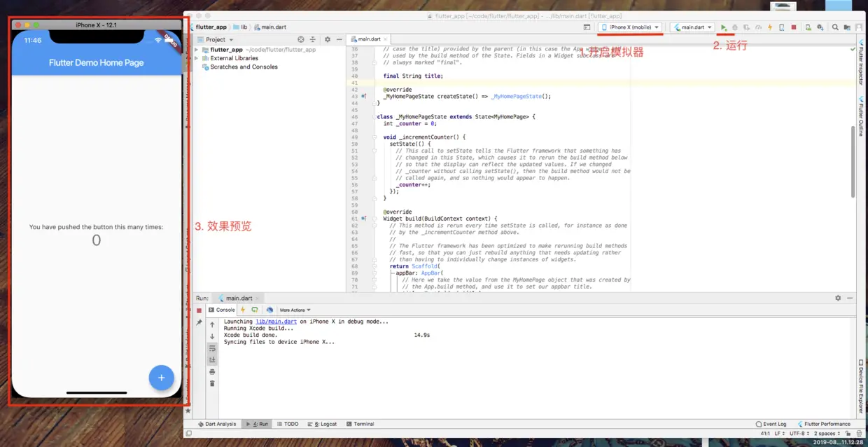
Task: Toggle soft-wrap in the console gutter
Action: pyautogui.click(x=212, y=348)
